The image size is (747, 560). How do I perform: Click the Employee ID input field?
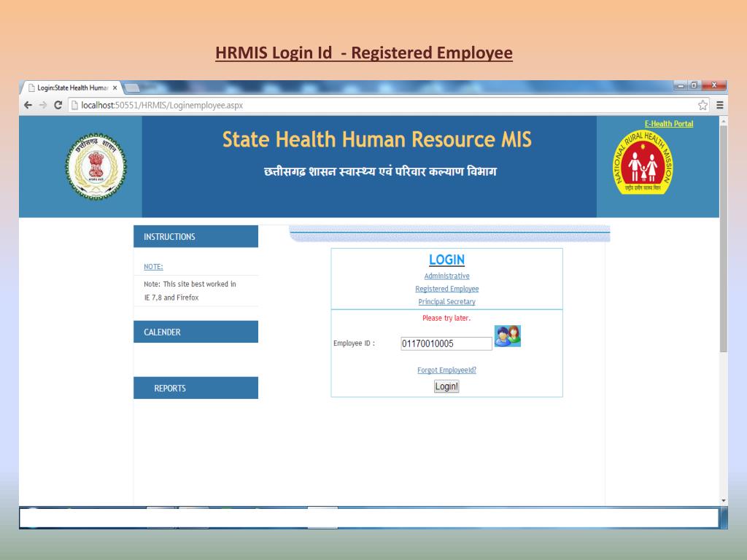click(446, 344)
